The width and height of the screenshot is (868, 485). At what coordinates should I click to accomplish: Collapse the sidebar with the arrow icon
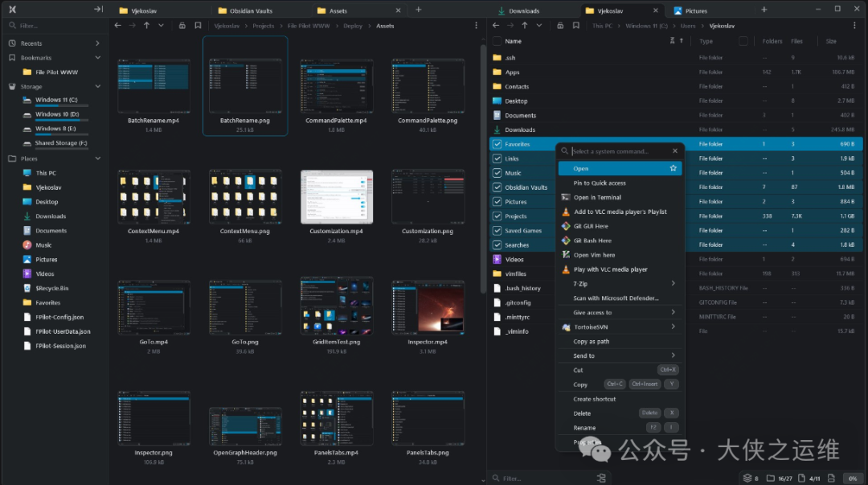98,10
